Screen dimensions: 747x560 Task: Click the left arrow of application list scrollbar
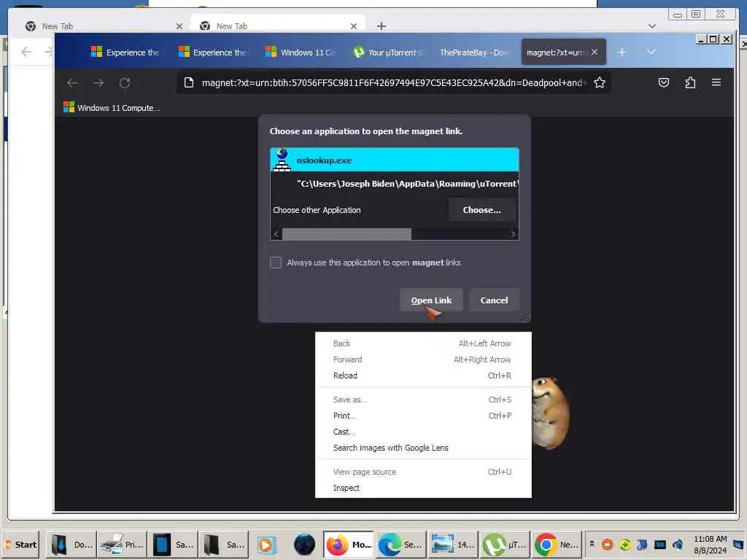[x=276, y=234]
